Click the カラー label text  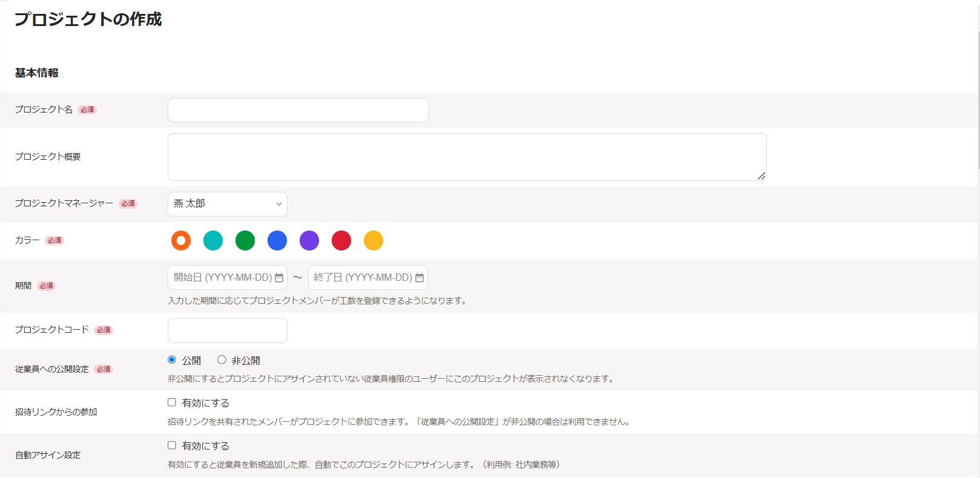pyautogui.click(x=27, y=240)
